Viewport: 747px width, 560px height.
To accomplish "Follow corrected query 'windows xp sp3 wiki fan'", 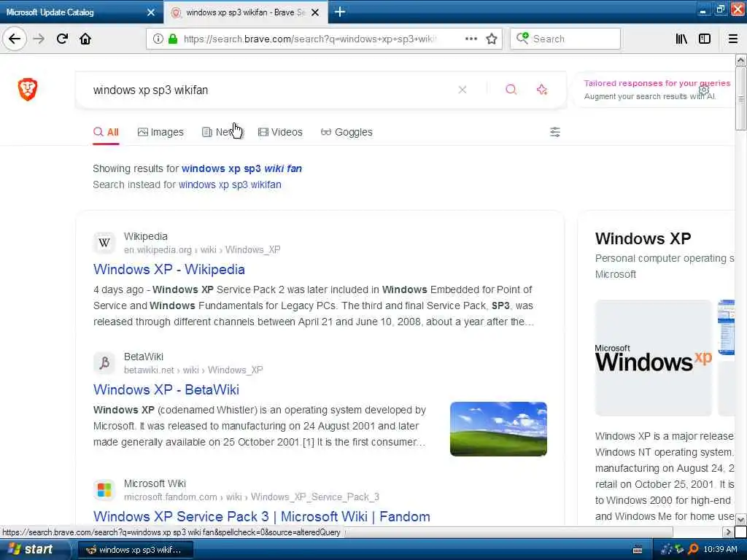I will tap(241, 168).
